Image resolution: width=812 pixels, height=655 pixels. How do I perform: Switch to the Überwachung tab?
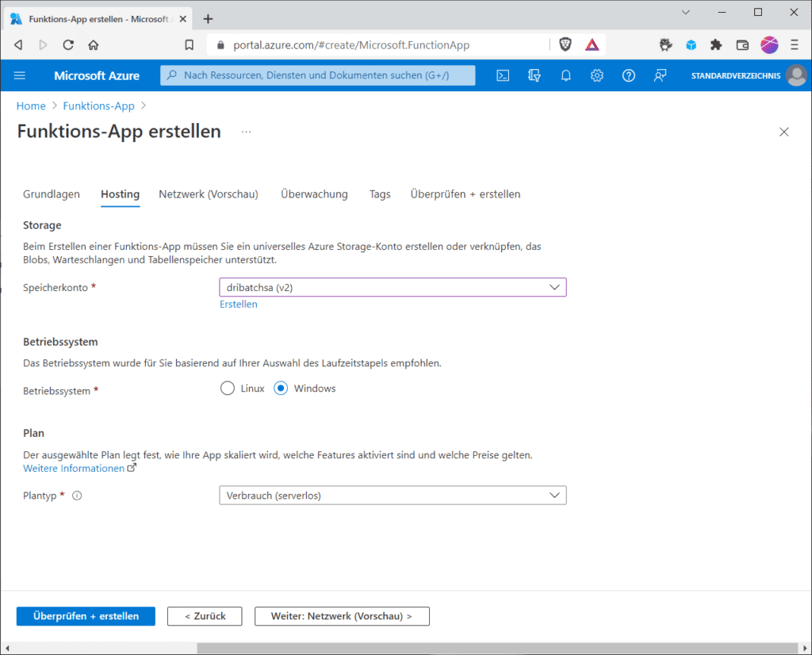314,194
